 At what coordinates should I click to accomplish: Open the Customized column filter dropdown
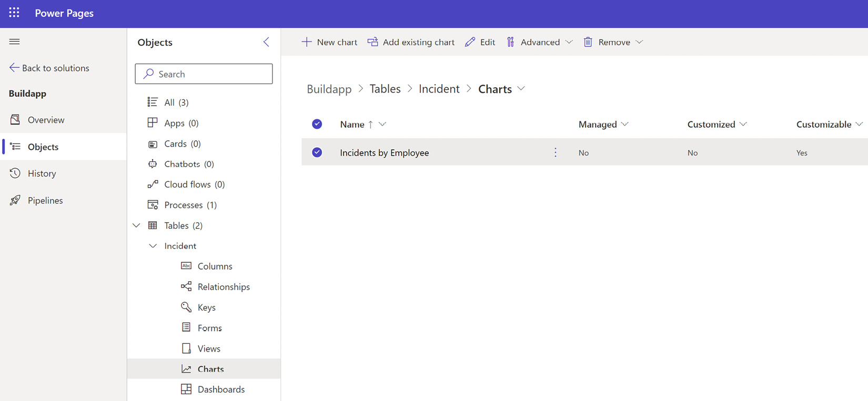point(743,124)
